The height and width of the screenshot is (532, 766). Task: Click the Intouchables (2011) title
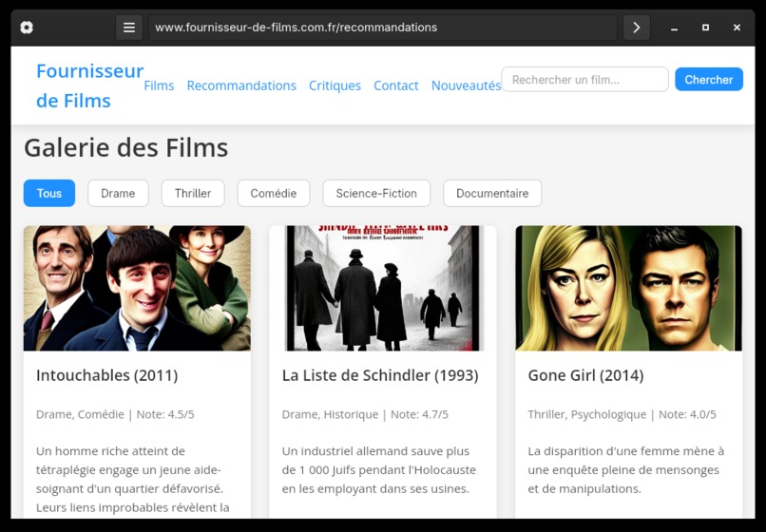[x=107, y=375]
